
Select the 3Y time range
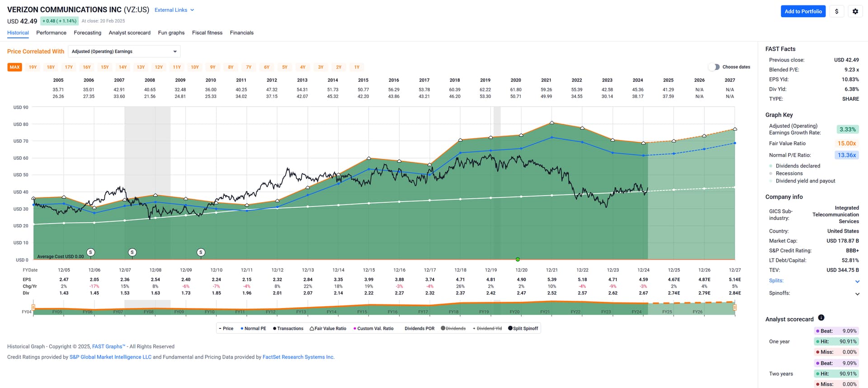click(x=321, y=67)
